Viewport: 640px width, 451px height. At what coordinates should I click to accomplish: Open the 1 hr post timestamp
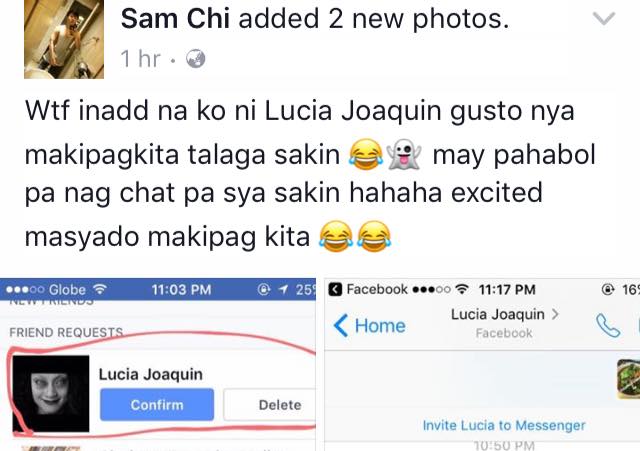(x=140, y=59)
